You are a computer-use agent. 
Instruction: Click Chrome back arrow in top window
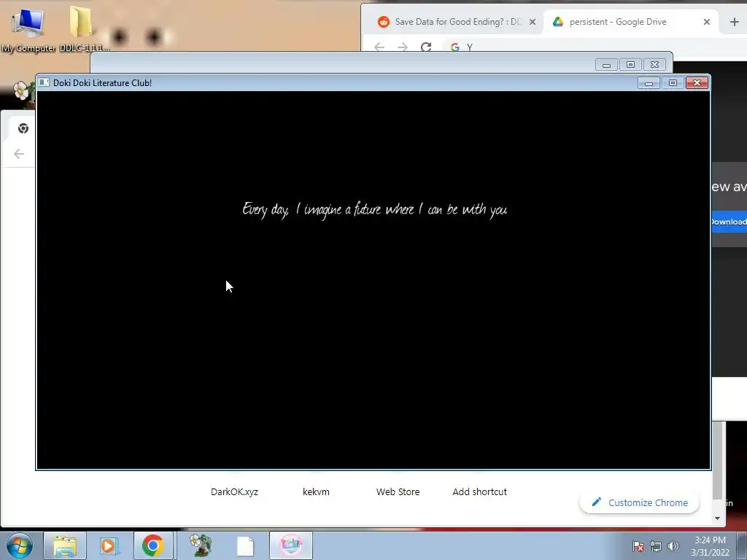(x=379, y=47)
